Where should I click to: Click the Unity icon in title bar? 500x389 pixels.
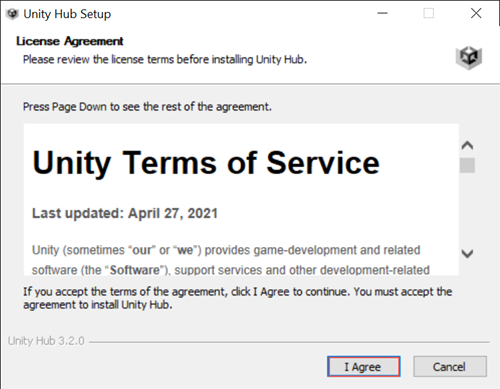tap(12, 14)
